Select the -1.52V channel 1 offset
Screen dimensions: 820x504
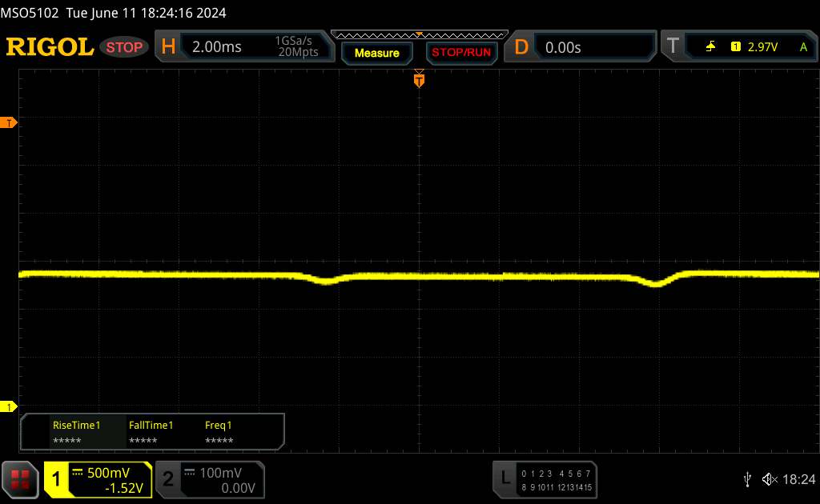click(x=124, y=488)
